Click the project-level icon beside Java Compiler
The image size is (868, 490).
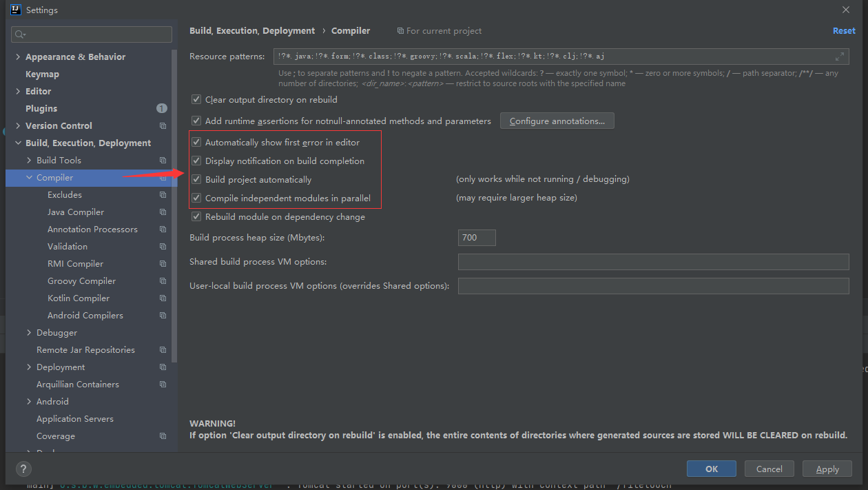(163, 212)
